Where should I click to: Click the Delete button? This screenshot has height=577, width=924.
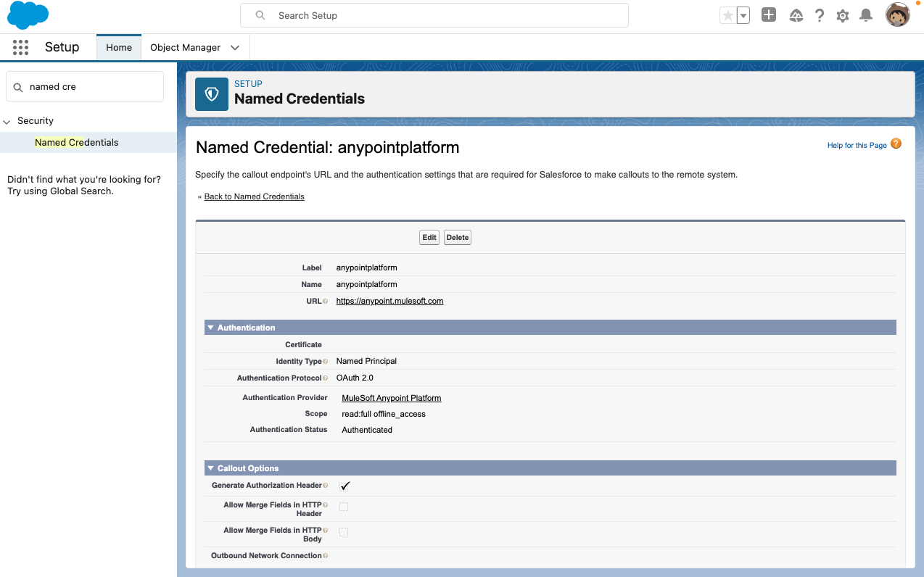click(x=458, y=238)
